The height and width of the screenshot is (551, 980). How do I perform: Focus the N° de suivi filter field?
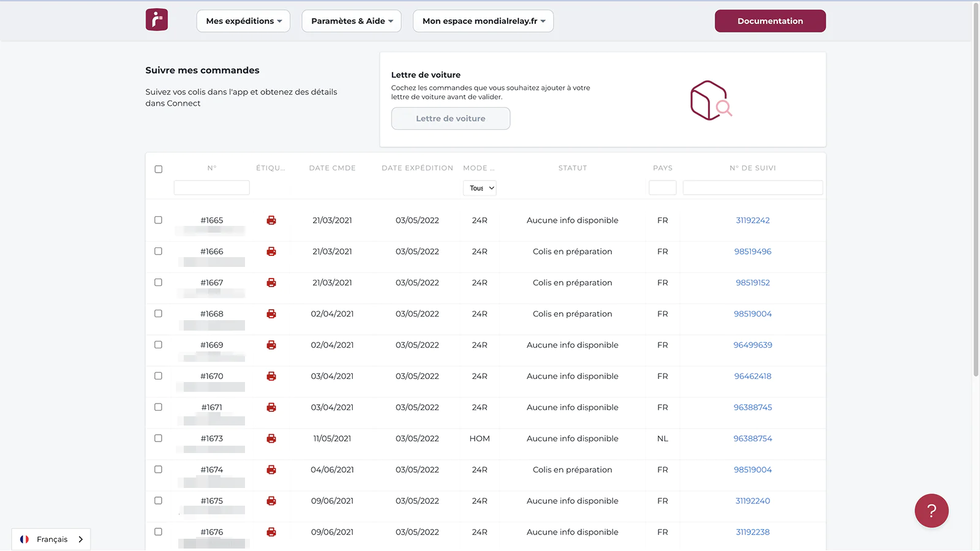pos(753,187)
